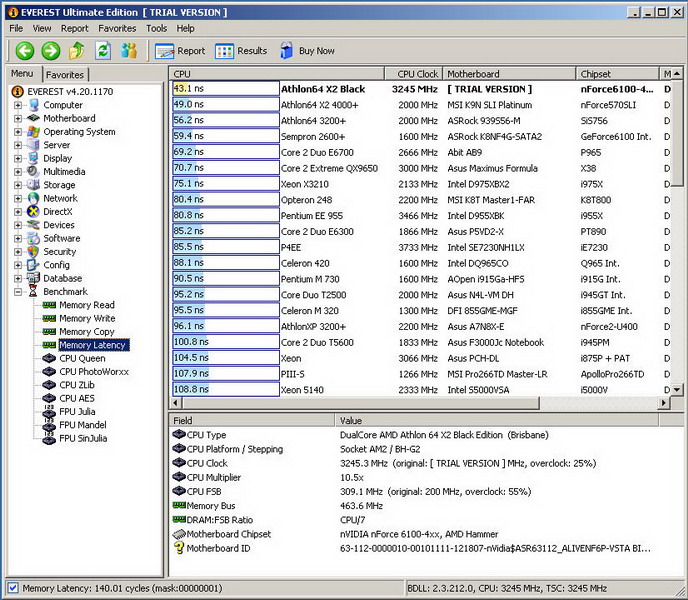Click the Buy Now shopping bag icon
This screenshot has height=600, width=688.
[287, 51]
